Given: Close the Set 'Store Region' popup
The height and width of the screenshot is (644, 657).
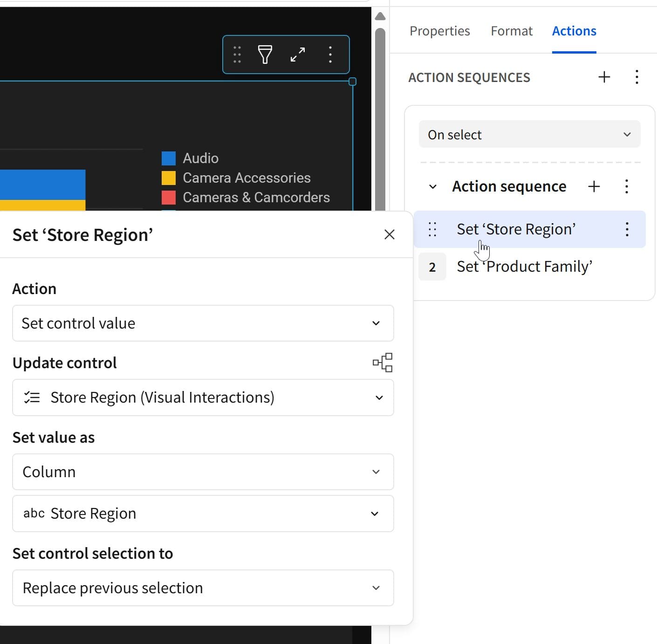Looking at the screenshot, I should pos(389,234).
